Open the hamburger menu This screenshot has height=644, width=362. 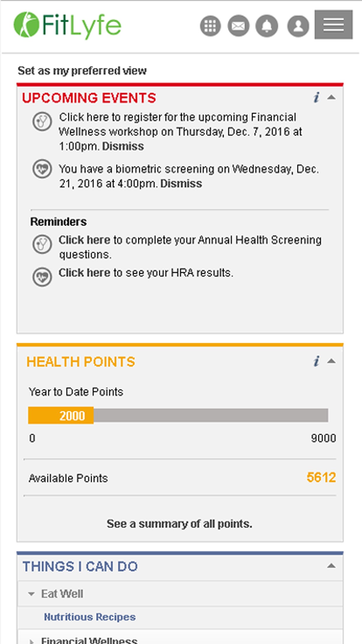click(333, 24)
